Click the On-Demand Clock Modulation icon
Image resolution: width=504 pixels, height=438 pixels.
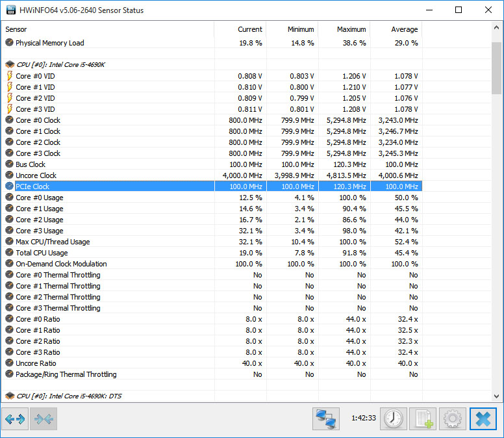(10, 264)
